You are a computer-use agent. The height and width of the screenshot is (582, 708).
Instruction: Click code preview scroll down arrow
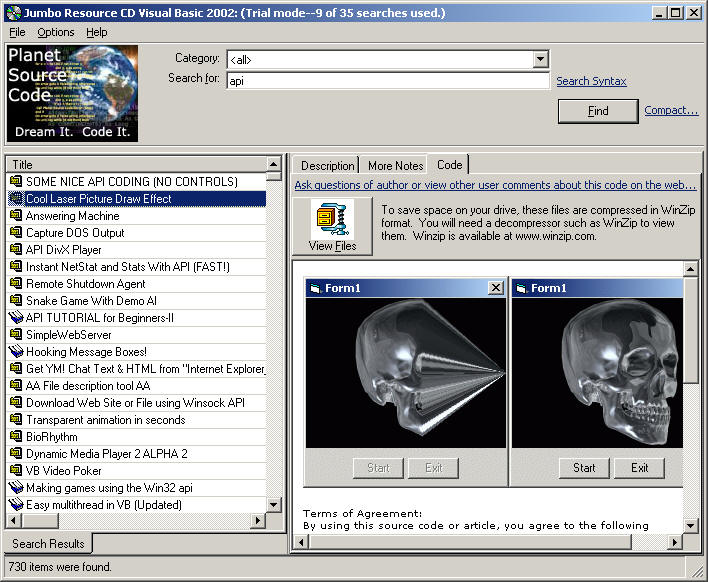pyautogui.click(x=690, y=525)
